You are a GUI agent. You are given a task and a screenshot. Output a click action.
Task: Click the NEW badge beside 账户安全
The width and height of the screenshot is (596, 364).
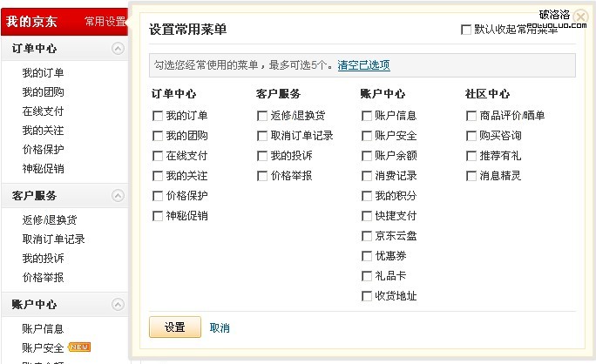point(79,347)
